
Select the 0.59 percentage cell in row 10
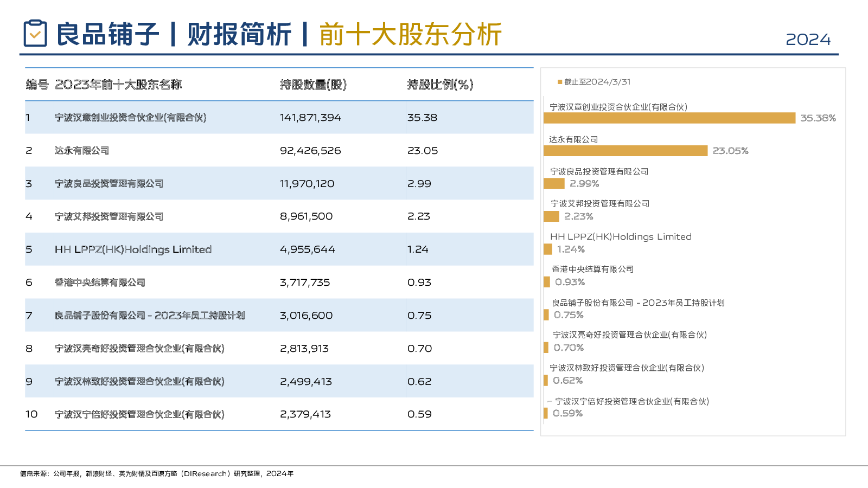point(419,414)
